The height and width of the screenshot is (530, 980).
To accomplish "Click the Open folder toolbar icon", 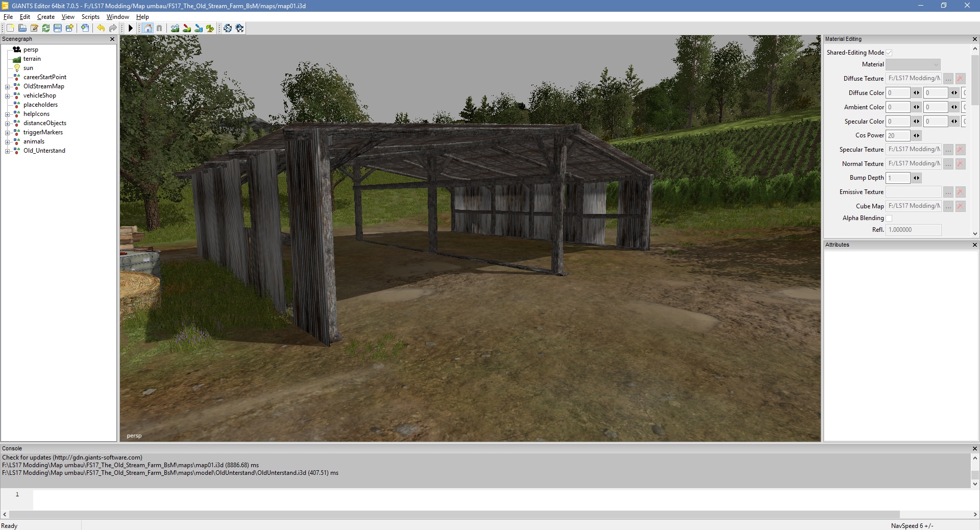I will (22, 28).
